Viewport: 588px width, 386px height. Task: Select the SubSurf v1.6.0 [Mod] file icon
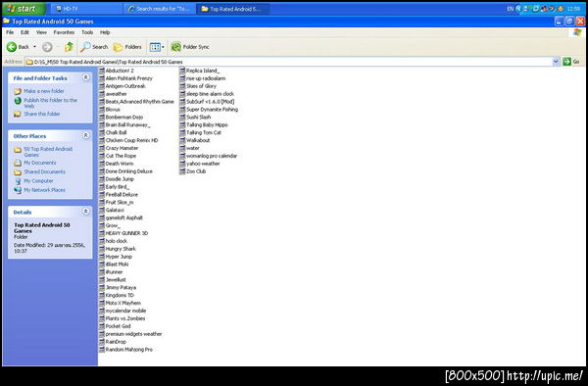tap(182, 102)
